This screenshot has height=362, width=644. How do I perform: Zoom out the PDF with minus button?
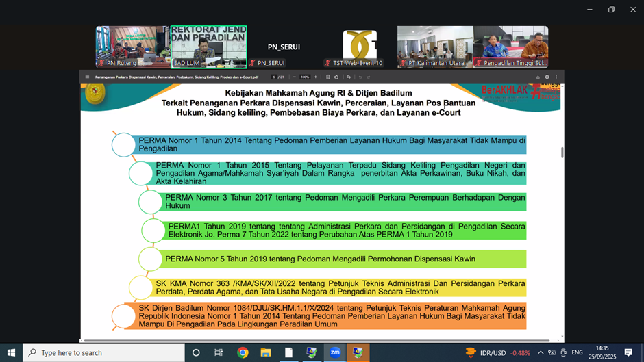(x=295, y=77)
